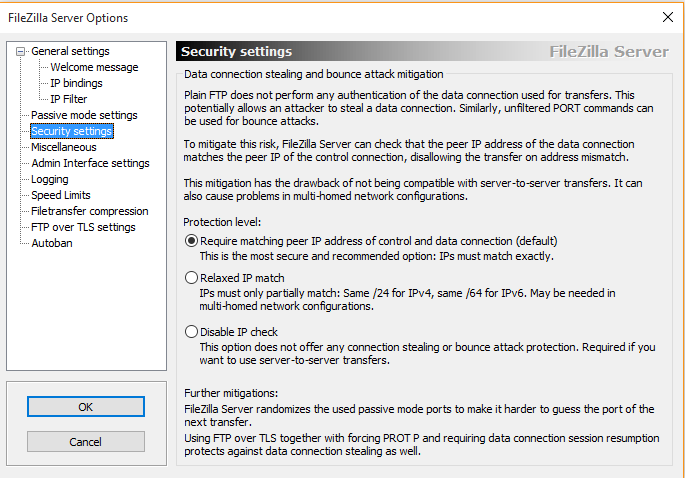
Task: Open FTP over TLS settings
Action: pos(83,227)
